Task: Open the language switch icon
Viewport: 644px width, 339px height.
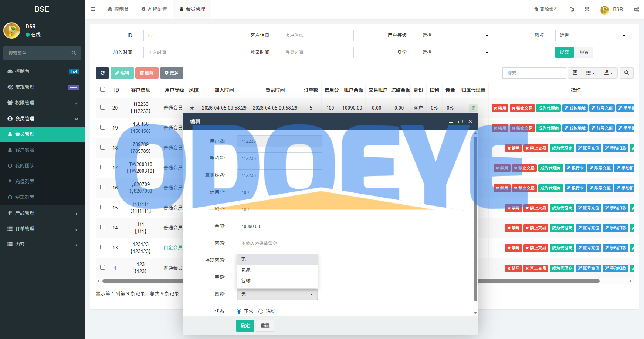Action: click(572, 9)
